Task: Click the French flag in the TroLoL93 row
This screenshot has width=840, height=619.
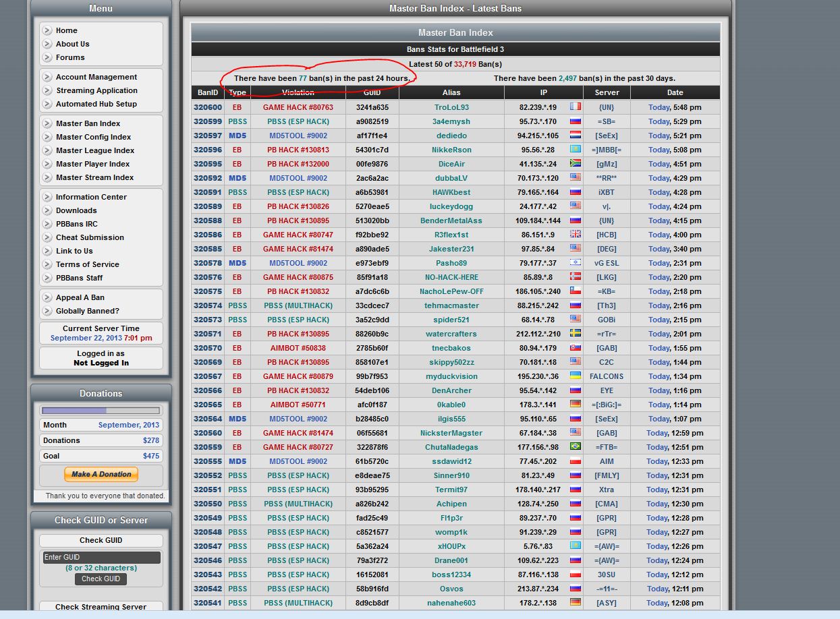Action: [575, 107]
